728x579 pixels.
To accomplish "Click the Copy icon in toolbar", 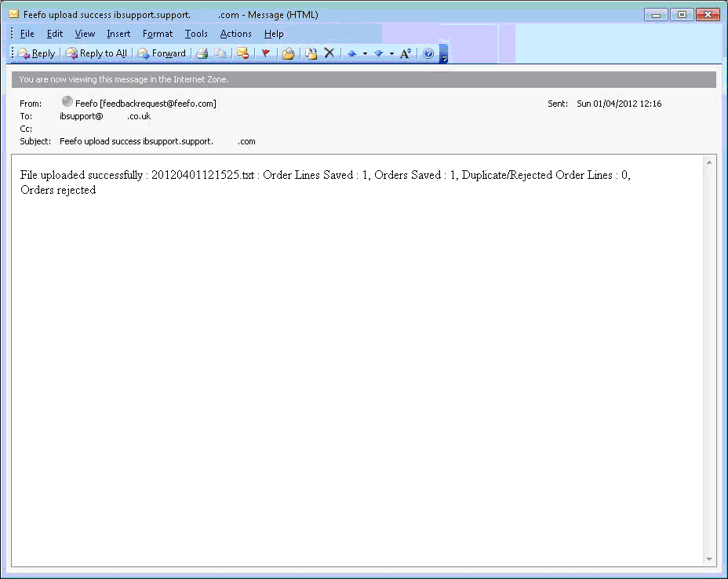I will coord(220,53).
